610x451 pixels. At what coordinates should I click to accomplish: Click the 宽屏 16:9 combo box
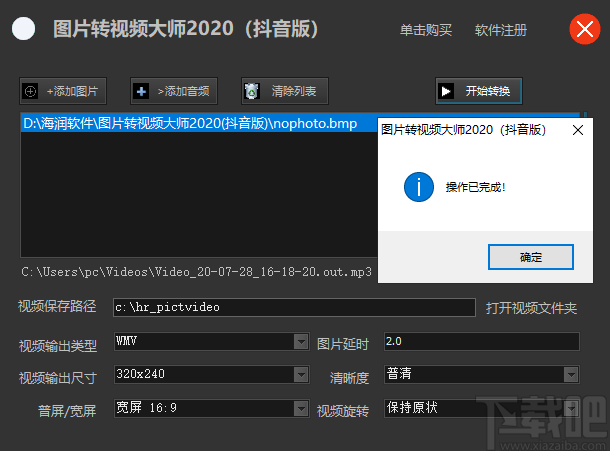pyautogui.click(x=212, y=408)
